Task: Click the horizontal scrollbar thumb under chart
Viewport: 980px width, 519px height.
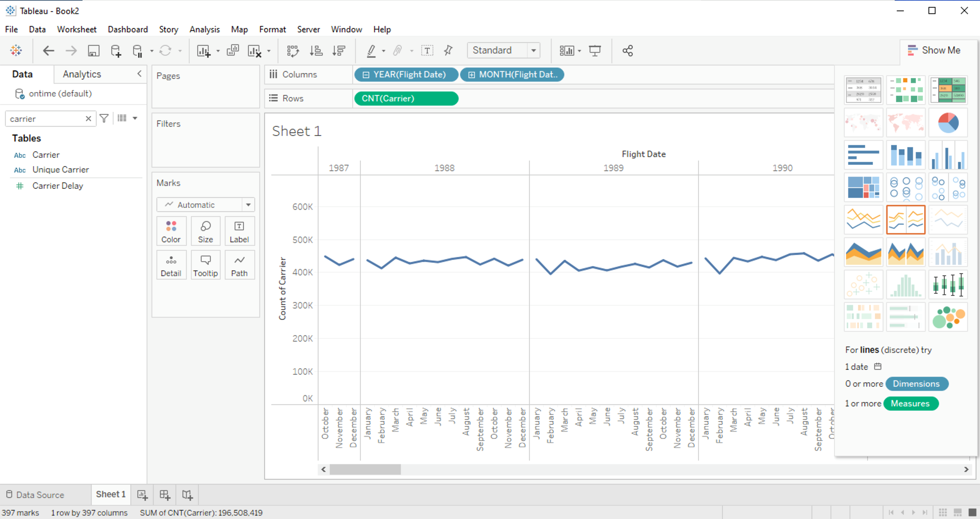Action: coord(365,469)
